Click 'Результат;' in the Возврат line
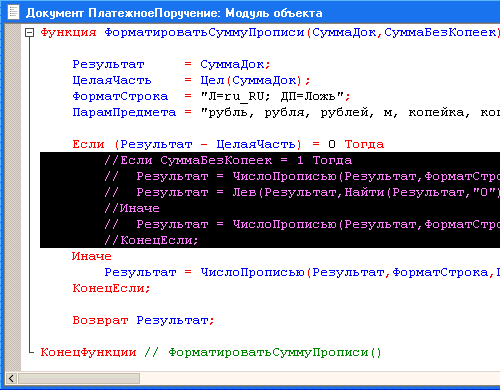The width and height of the screenshot is (500, 390). [175, 320]
